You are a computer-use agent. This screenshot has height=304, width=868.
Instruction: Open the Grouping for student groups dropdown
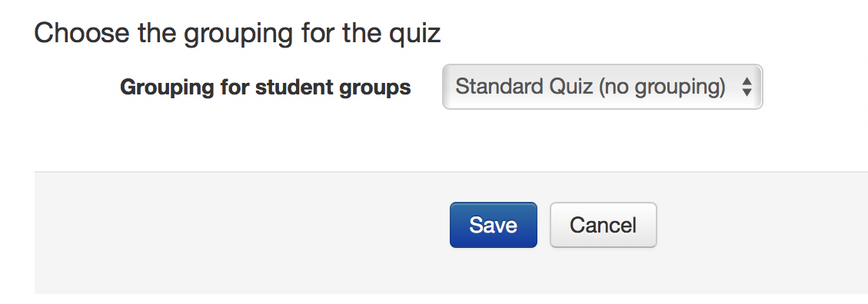pos(602,87)
